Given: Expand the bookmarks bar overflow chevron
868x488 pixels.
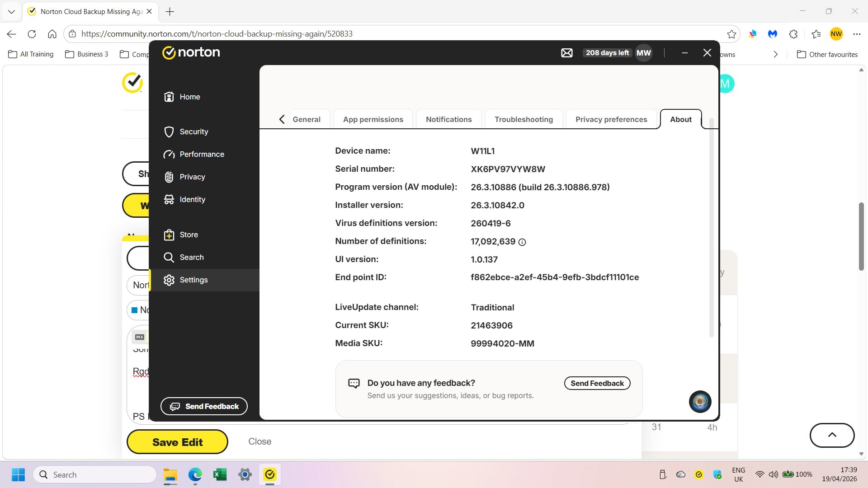Looking at the screenshot, I should pyautogui.click(x=776, y=54).
